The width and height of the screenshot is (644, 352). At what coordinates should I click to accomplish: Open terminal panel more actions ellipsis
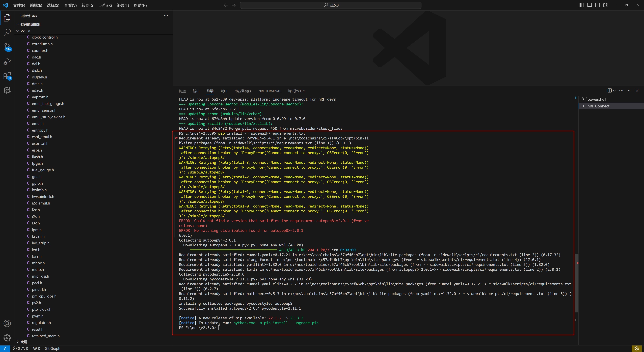(621, 91)
